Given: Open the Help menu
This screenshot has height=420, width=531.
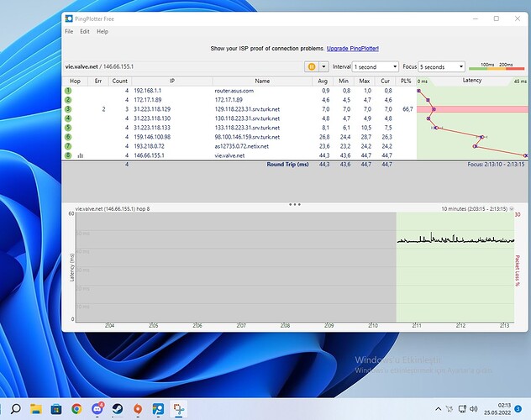Looking at the screenshot, I should click(103, 31).
